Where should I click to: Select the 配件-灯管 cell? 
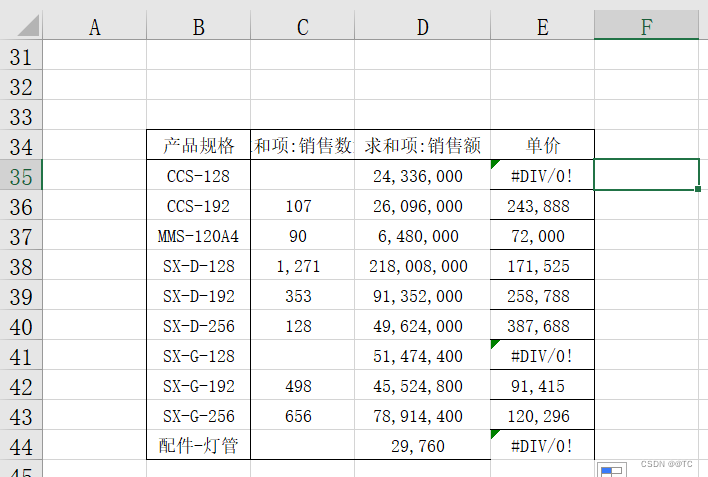click(x=199, y=446)
